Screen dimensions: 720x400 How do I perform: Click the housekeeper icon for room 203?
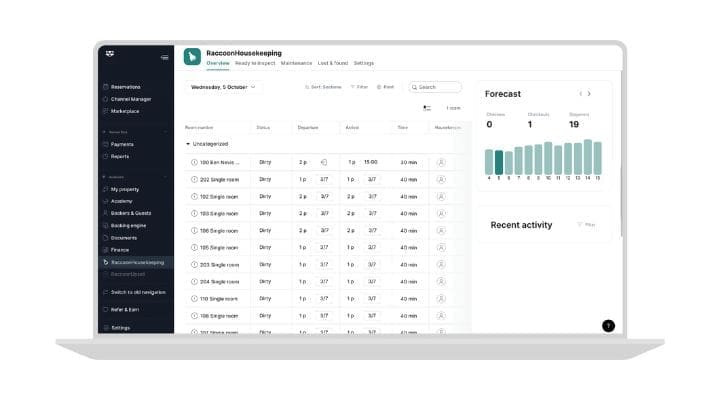pos(441,264)
